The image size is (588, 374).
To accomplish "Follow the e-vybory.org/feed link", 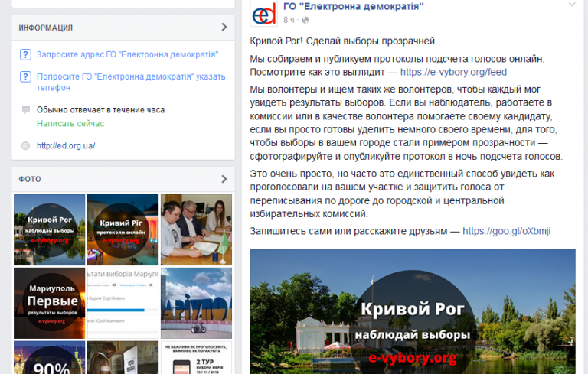I will (x=453, y=72).
